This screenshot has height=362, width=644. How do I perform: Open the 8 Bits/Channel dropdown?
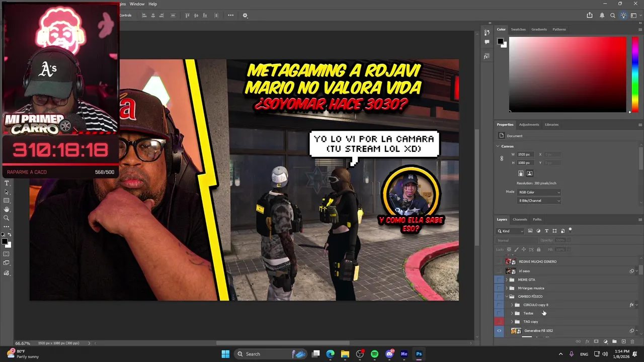pos(539,201)
